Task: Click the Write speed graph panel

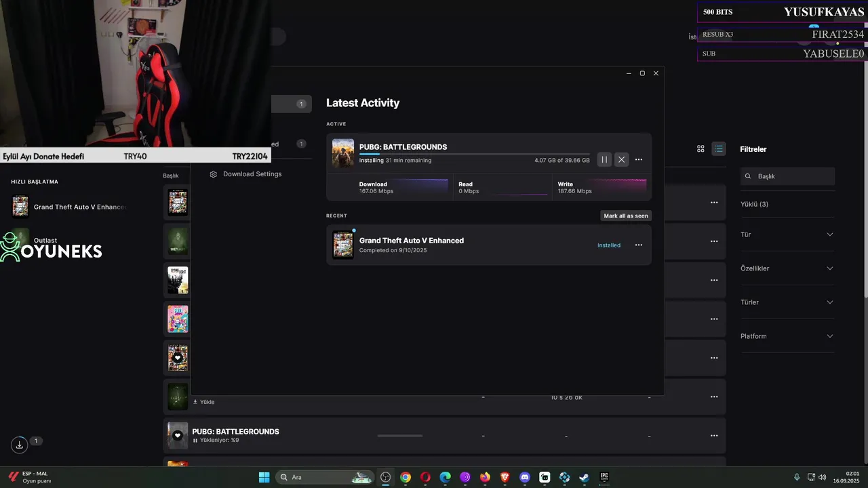Action: point(601,187)
